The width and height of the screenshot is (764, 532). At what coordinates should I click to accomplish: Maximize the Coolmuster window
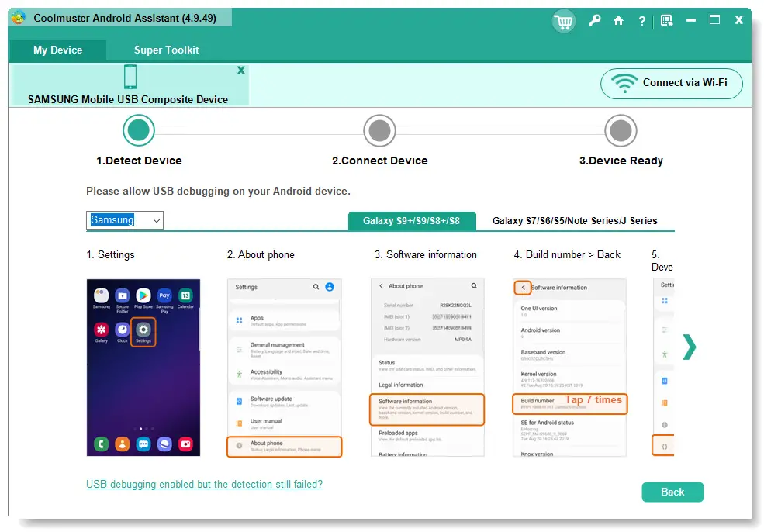[714, 20]
